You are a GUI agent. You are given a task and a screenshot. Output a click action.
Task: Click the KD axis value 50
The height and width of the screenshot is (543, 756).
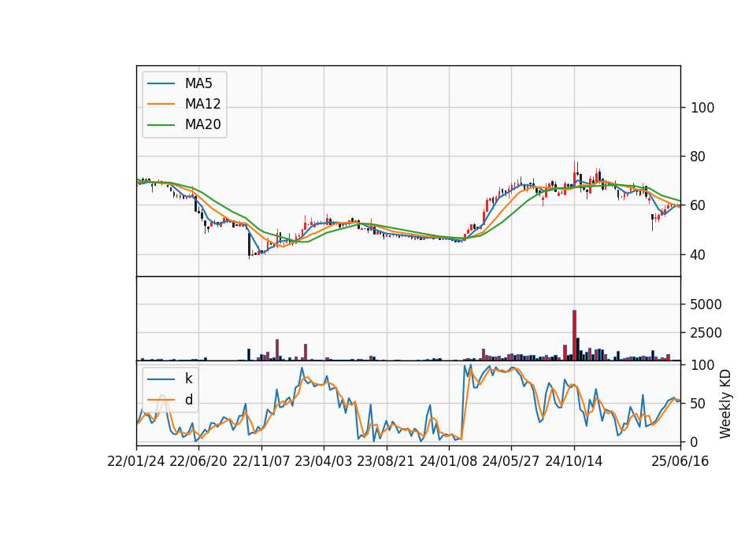coord(698,404)
